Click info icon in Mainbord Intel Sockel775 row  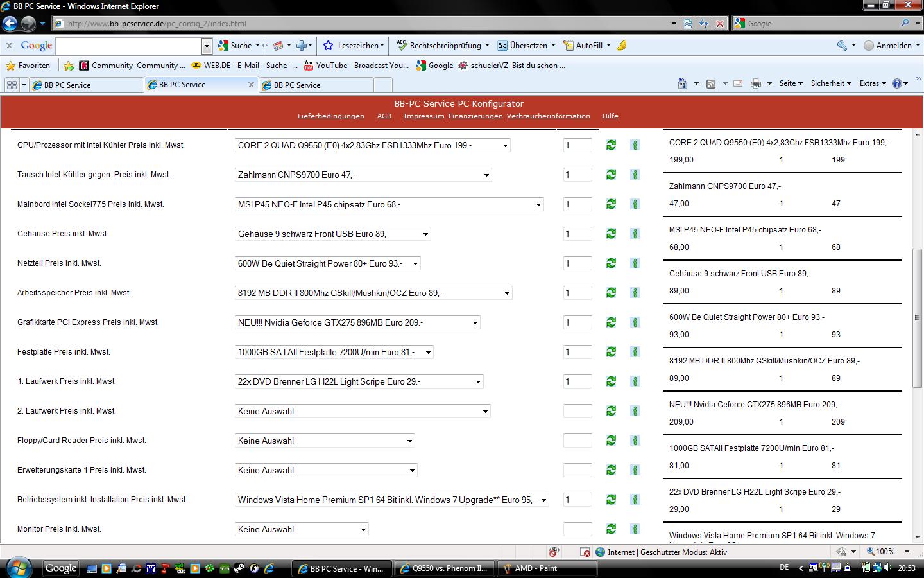coord(635,204)
